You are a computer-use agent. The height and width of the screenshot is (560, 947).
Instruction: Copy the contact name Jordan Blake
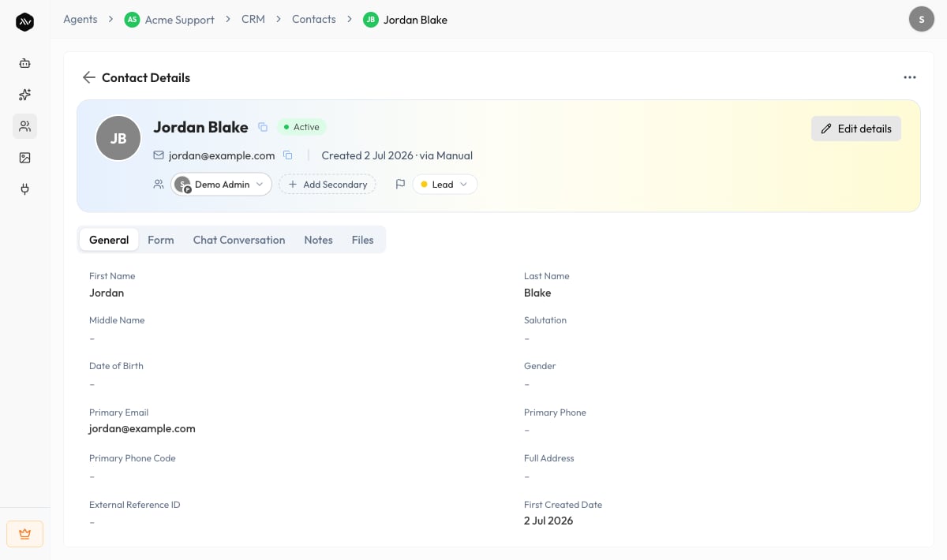click(x=263, y=127)
